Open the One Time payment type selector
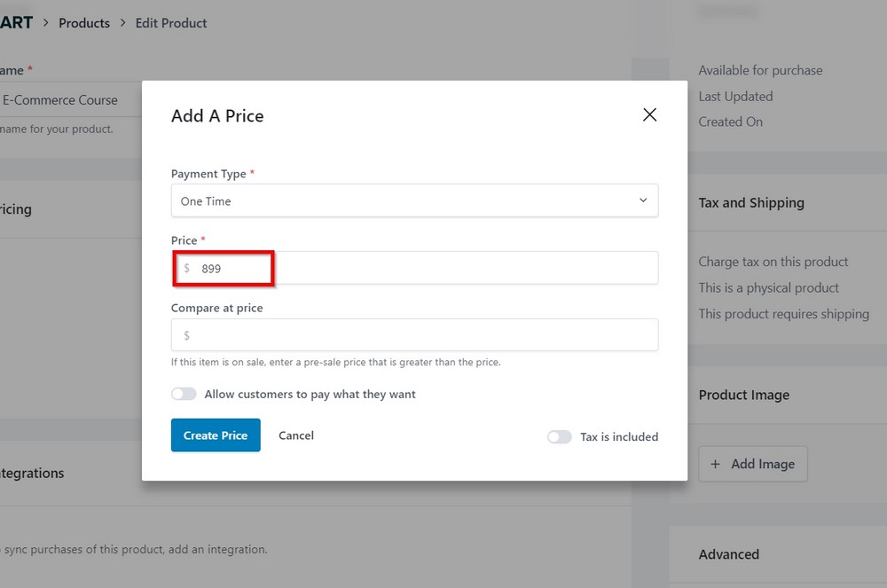Image resolution: width=887 pixels, height=588 pixels. 414,200
